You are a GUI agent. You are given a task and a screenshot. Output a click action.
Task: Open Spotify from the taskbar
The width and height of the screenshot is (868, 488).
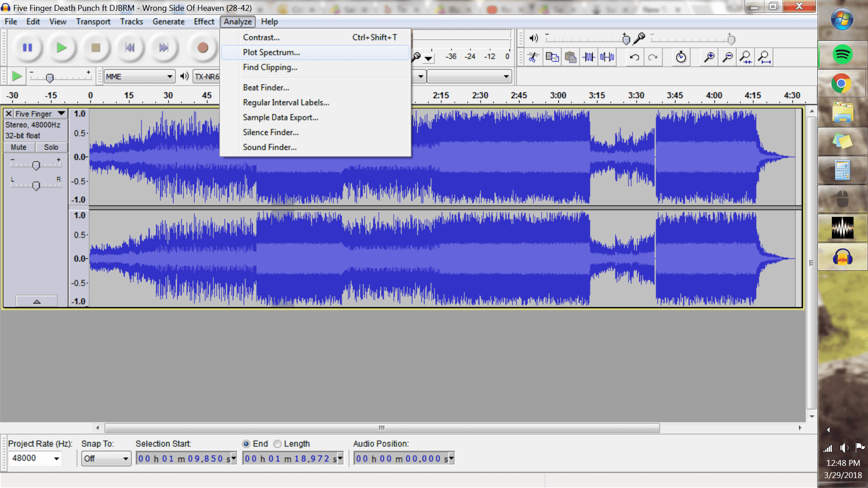[842, 55]
